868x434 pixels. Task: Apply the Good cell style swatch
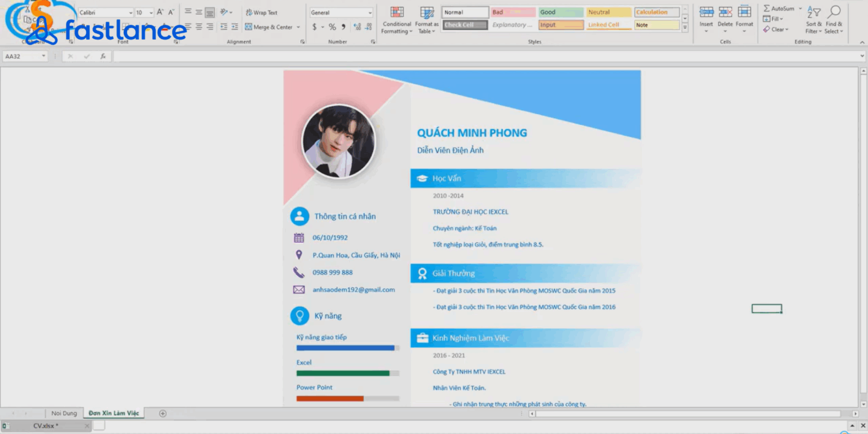pos(561,12)
